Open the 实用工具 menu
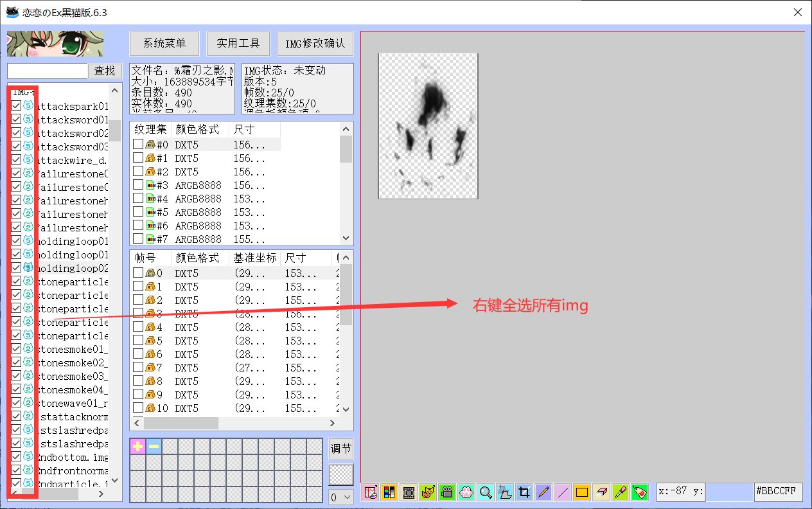The width and height of the screenshot is (812, 509). pos(238,44)
